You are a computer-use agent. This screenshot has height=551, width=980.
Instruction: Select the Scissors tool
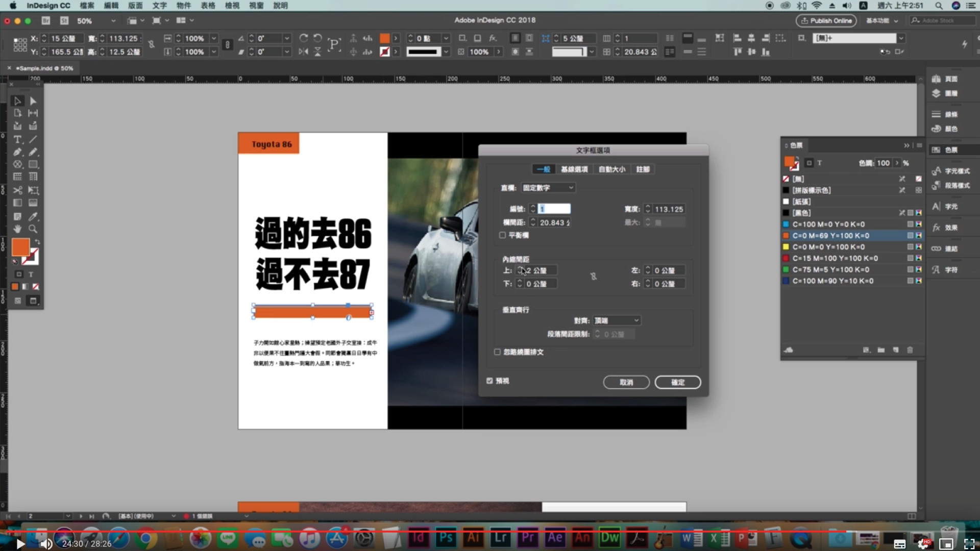(17, 190)
